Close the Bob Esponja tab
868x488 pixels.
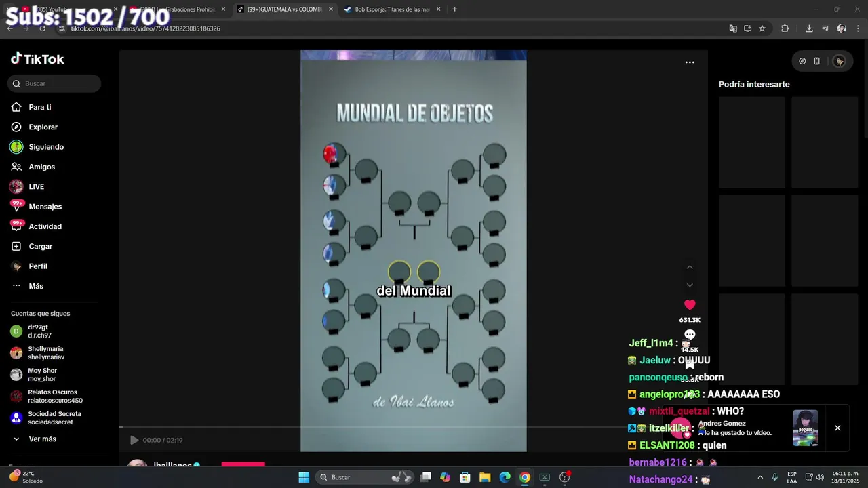pyautogui.click(x=438, y=9)
